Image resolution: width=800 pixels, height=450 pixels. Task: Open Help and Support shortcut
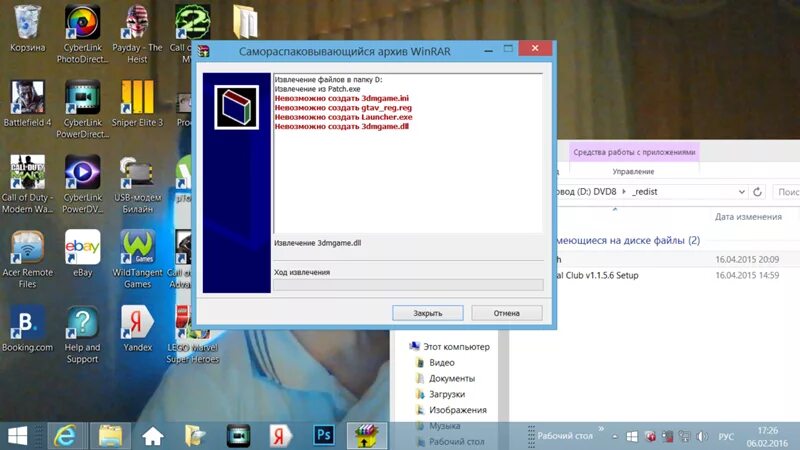[82, 334]
